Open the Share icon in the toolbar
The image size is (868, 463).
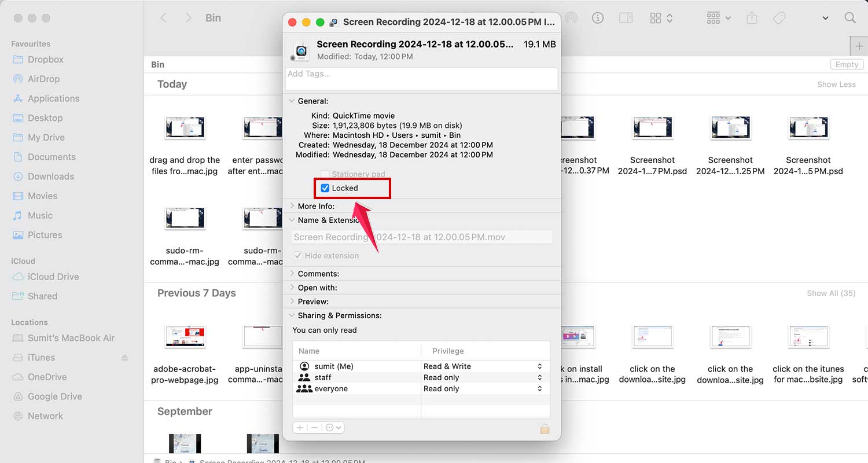click(752, 17)
